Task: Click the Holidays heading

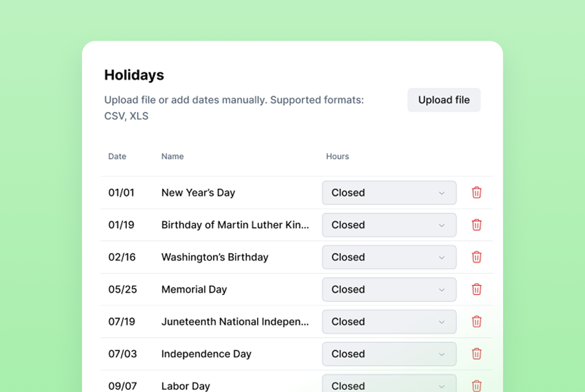Action: tap(134, 75)
